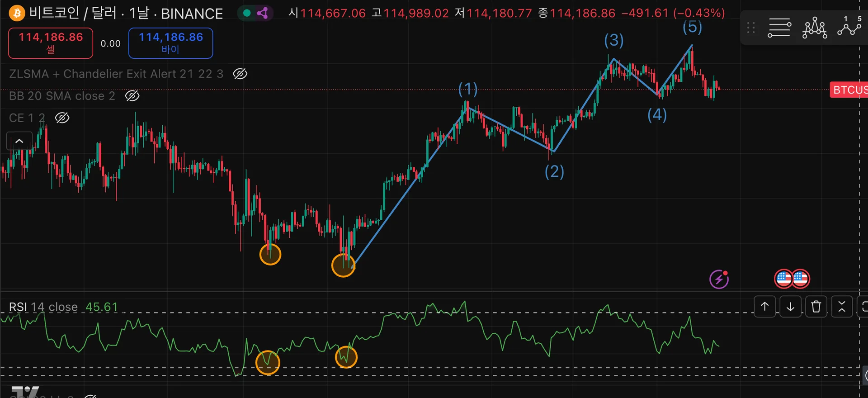
Task: Click the red sell price button
Action: coord(51,43)
